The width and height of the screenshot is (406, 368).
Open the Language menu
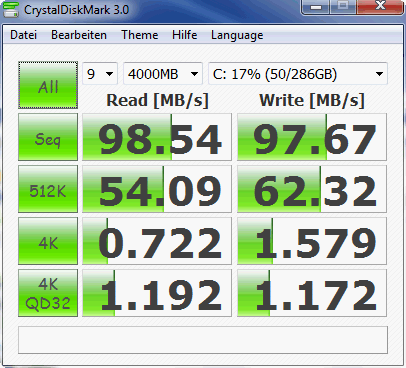[237, 35]
